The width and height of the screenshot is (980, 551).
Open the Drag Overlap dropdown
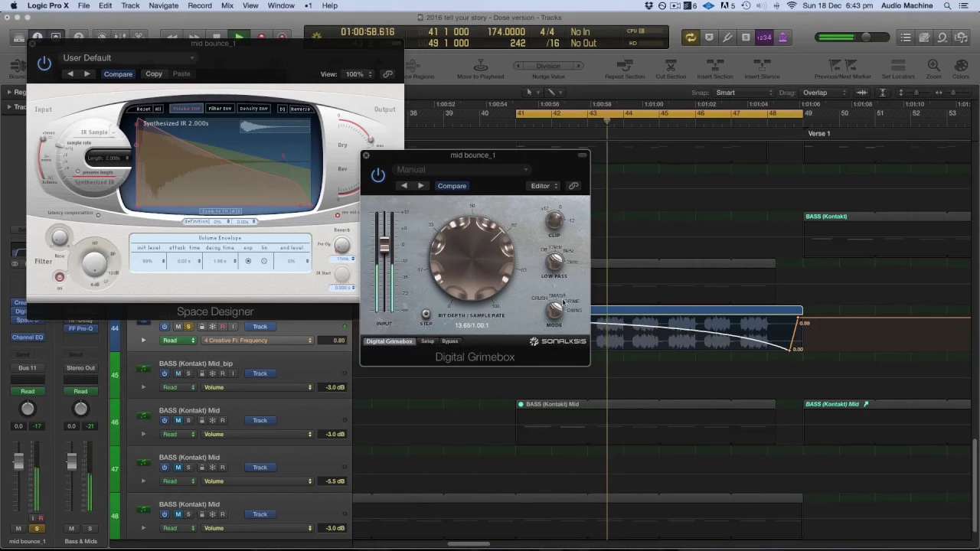pos(825,93)
